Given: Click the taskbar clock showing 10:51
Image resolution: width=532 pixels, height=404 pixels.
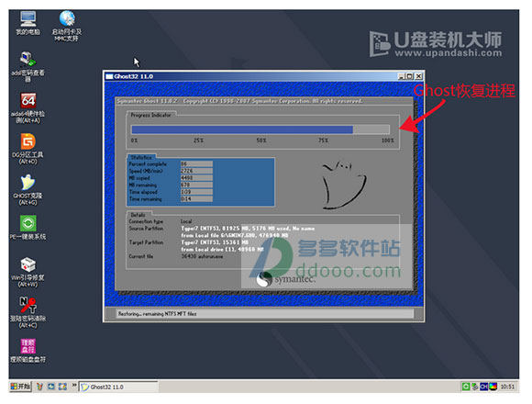Looking at the screenshot, I should point(507,387).
